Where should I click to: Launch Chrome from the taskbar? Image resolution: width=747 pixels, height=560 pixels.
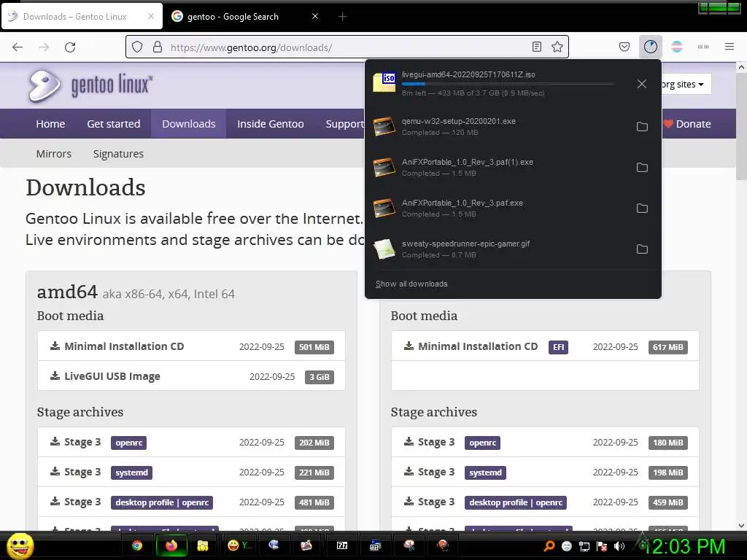(x=137, y=545)
